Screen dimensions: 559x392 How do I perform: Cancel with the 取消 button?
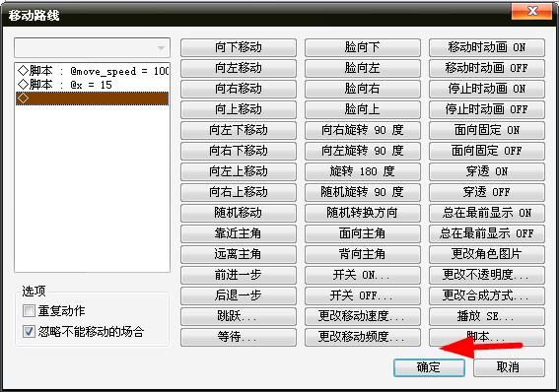pyautogui.click(x=509, y=367)
